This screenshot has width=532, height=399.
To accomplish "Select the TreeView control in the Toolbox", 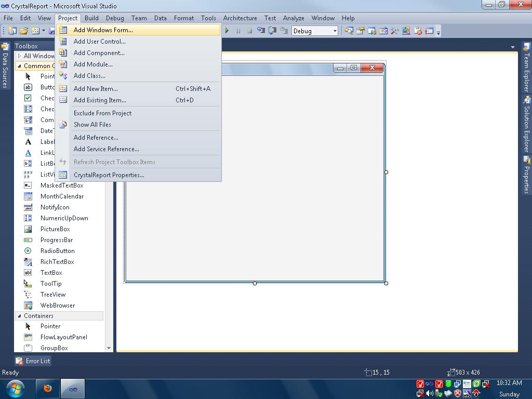I will [x=52, y=294].
